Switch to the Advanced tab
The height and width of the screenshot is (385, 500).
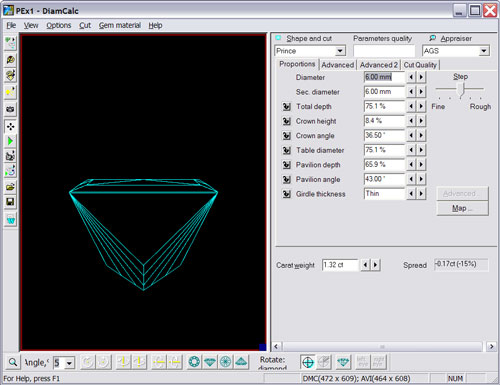[338, 65]
